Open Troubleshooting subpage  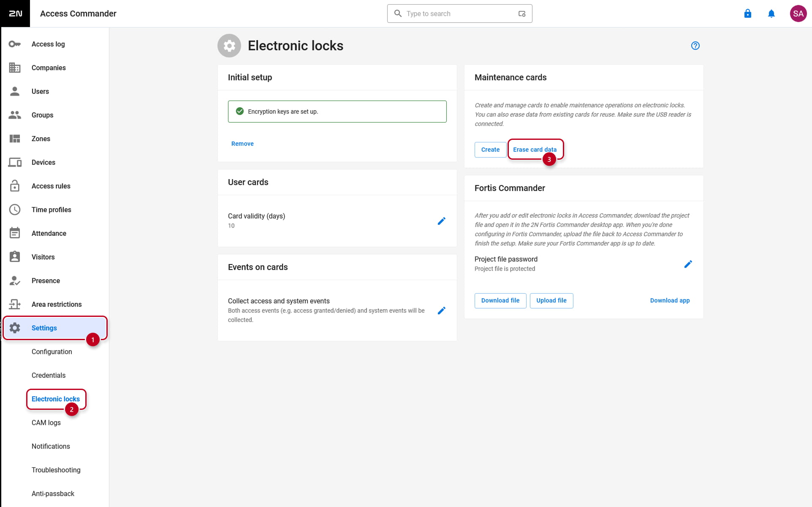point(56,470)
